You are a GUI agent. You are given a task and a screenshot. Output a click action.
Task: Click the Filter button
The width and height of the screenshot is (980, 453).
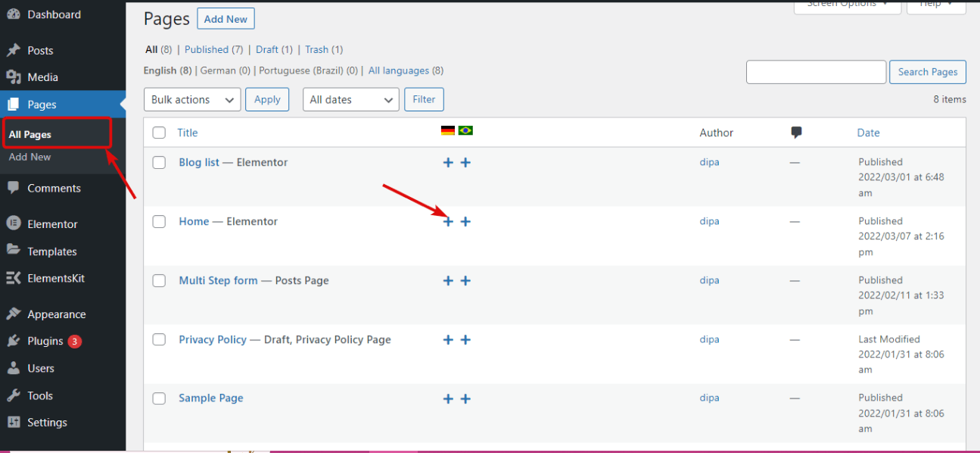(424, 99)
